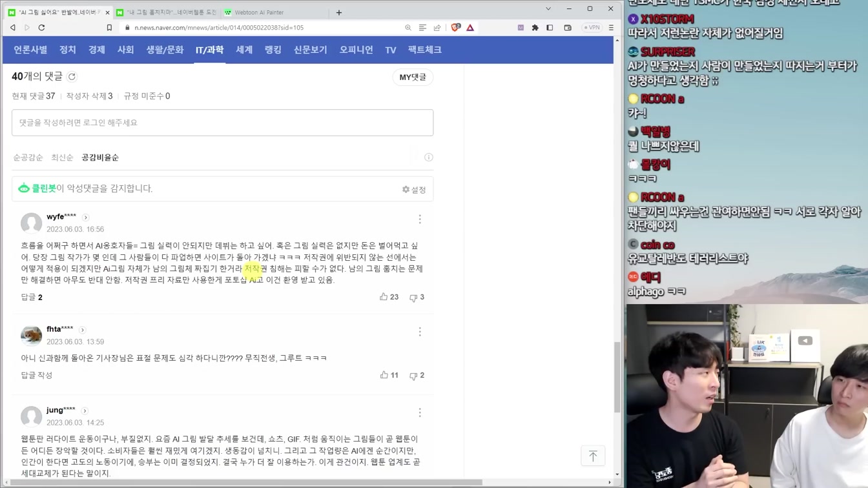
Task: Open Brave Shields lion icon
Action: click(x=456, y=28)
